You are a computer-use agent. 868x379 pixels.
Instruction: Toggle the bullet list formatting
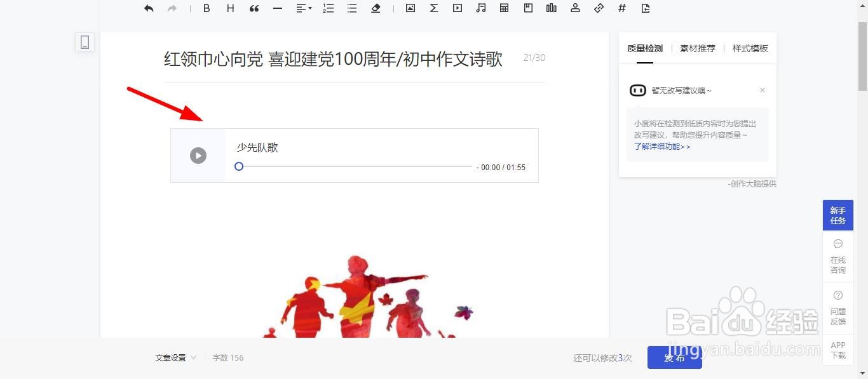[351, 8]
